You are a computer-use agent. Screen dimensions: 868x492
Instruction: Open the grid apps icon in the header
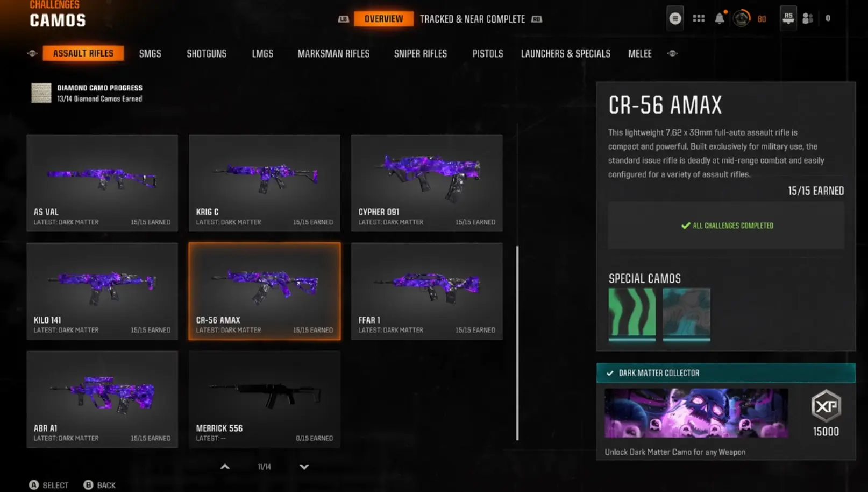coord(699,19)
